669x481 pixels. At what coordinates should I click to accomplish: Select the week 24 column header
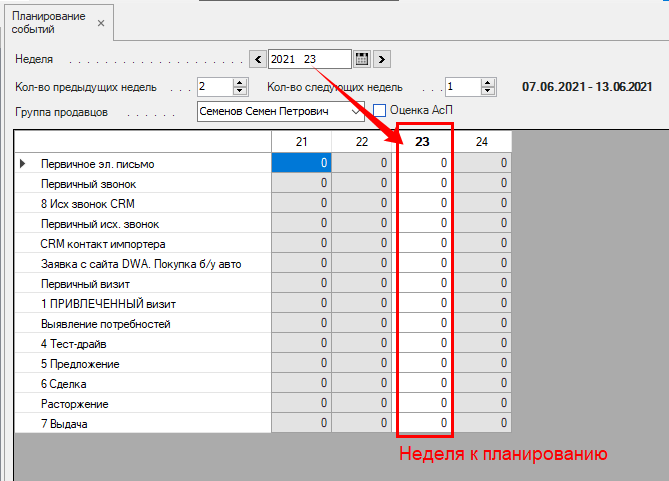point(482,142)
